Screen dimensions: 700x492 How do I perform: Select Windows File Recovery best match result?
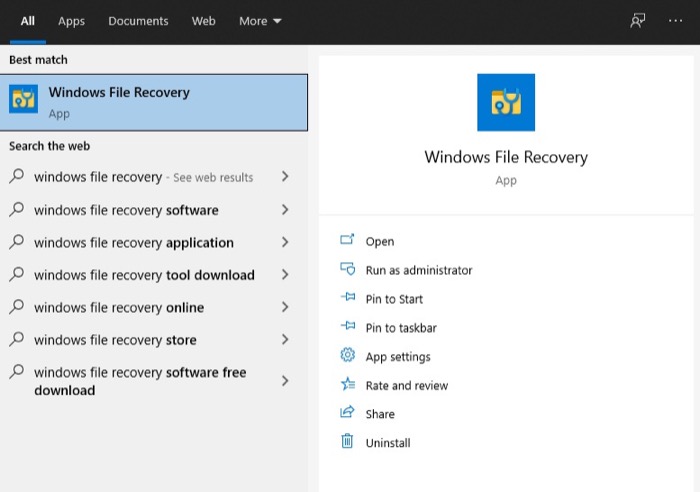click(x=154, y=102)
